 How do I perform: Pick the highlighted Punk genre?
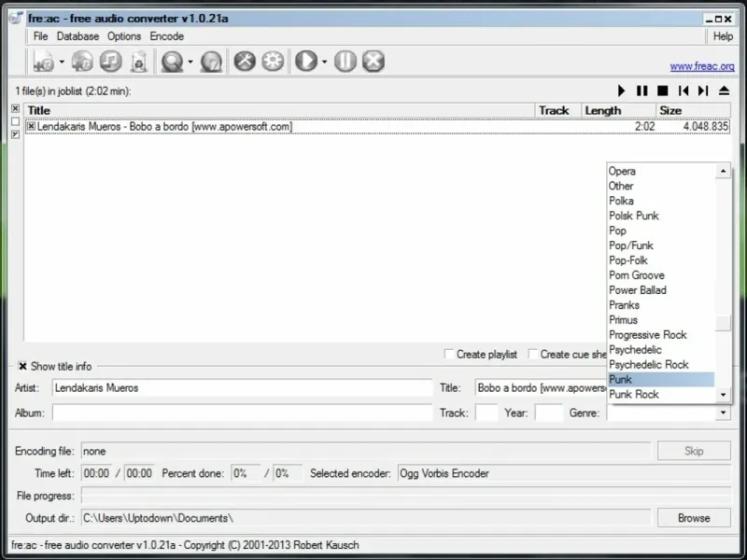[661, 380]
